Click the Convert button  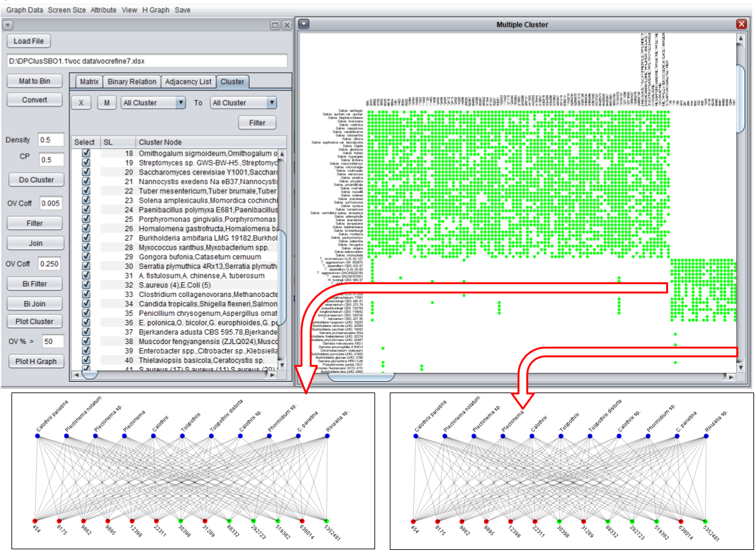[34, 100]
